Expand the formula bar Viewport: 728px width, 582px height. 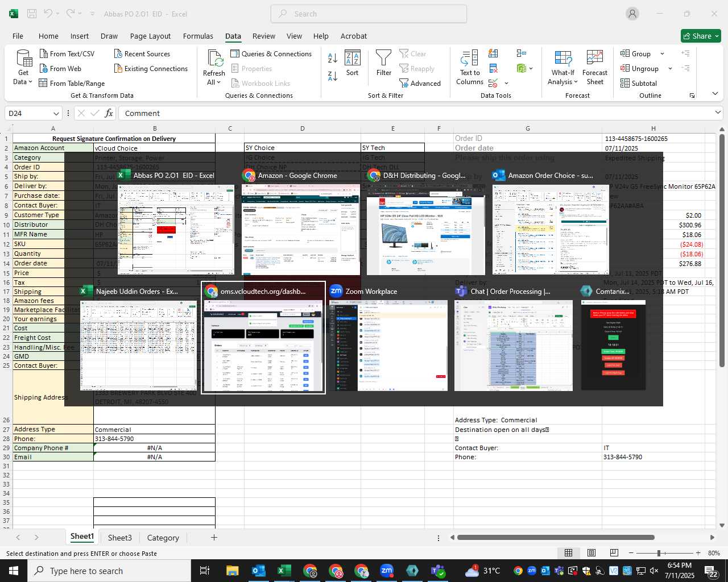coord(718,113)
